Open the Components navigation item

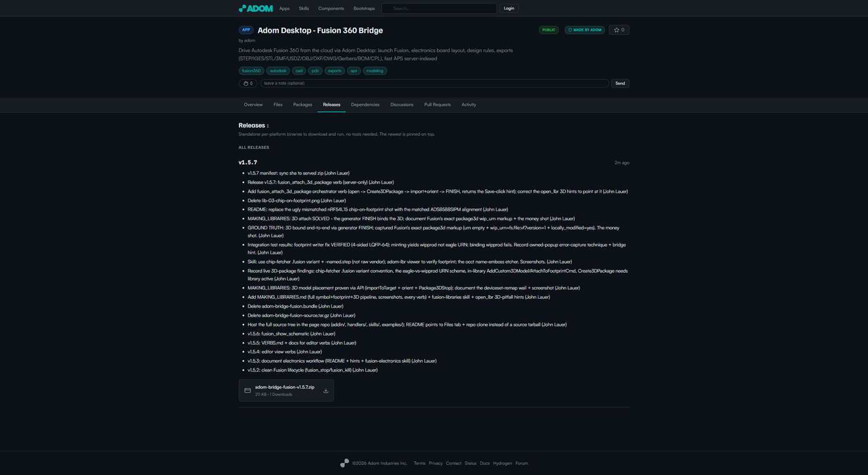coord(331,8)
